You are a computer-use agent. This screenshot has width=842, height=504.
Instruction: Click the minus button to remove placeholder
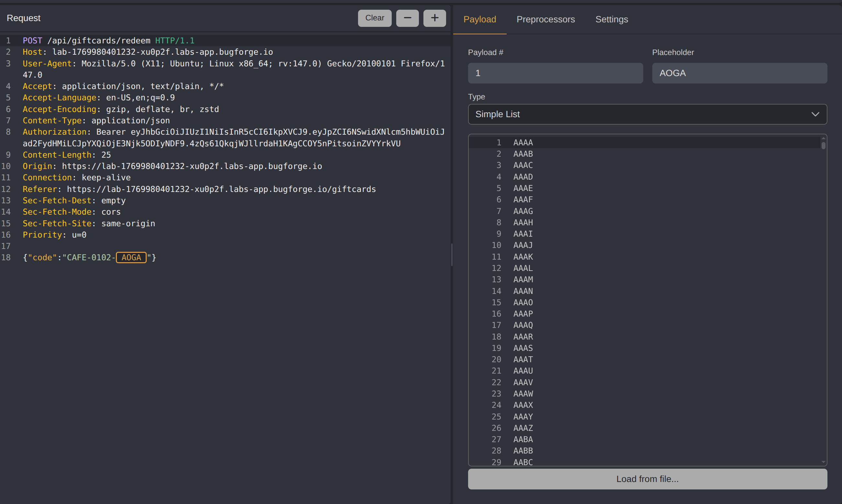tap(407, 18)
